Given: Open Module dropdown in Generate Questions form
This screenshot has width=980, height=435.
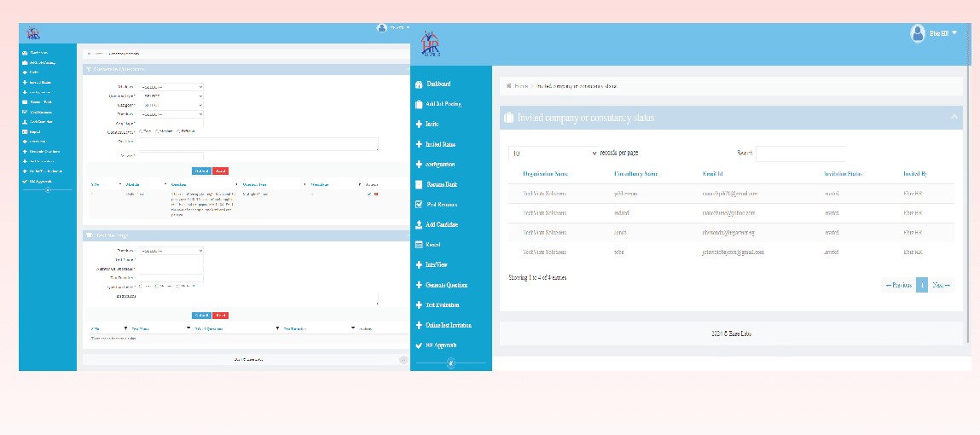Looking at the screenshot, I should [x=171, y=87].
